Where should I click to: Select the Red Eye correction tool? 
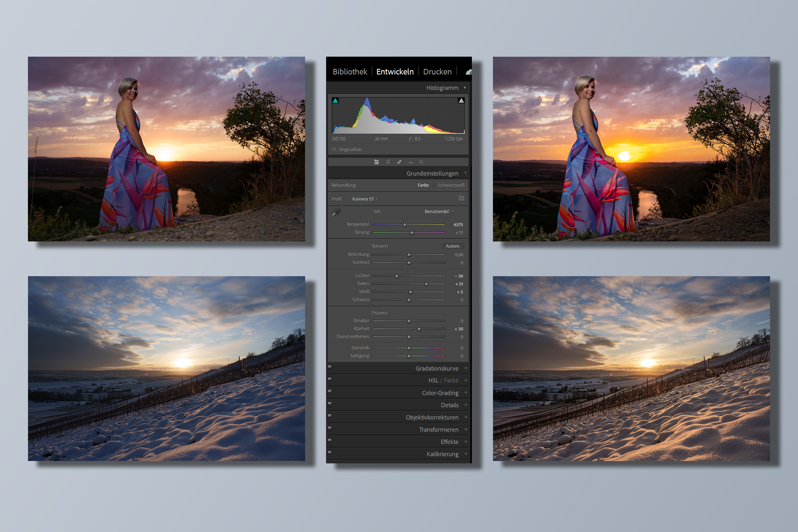tap(410, 162)
